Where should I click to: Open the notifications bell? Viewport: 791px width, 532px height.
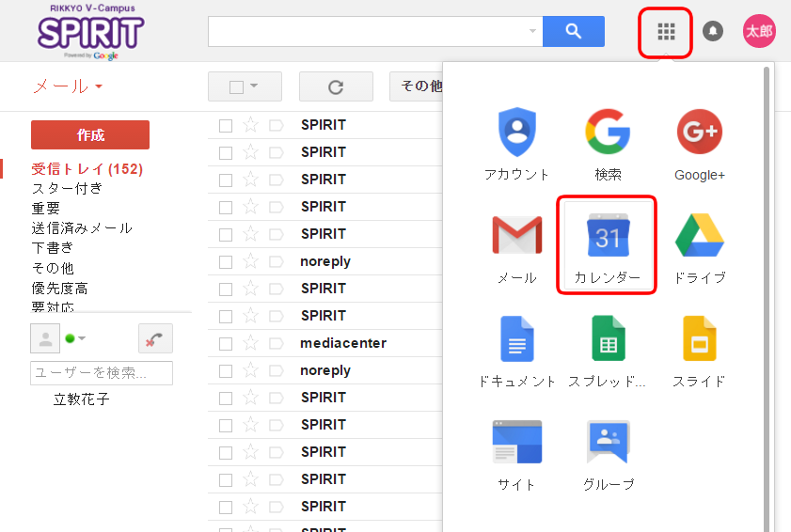(712, 31)
